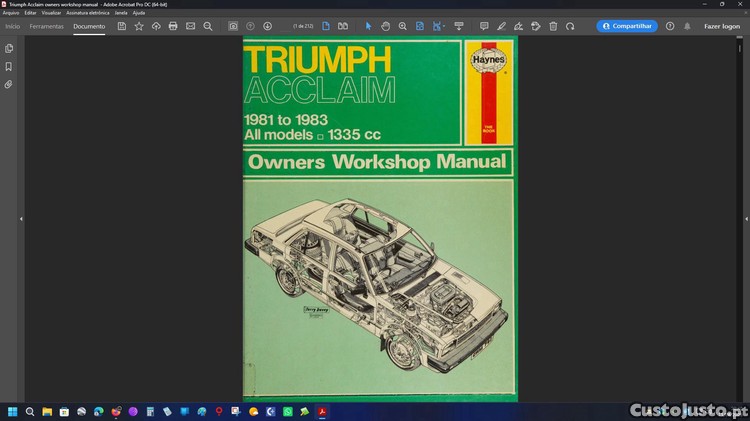Rotate the page with the rotate icon

570,26
